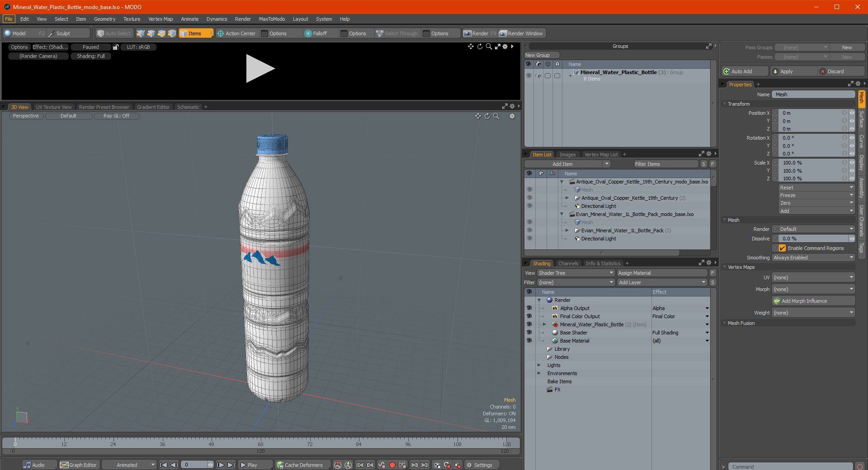Click the preview lock icon

click(116, 47)
